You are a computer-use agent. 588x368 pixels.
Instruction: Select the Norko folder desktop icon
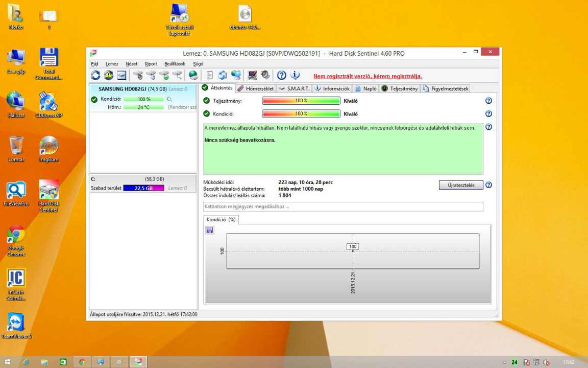pos(16,17)
